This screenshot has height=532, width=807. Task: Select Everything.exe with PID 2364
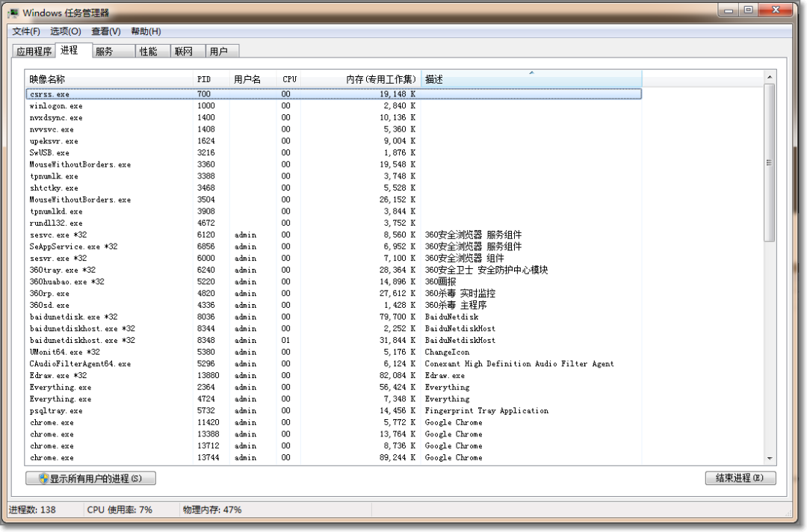333,388
